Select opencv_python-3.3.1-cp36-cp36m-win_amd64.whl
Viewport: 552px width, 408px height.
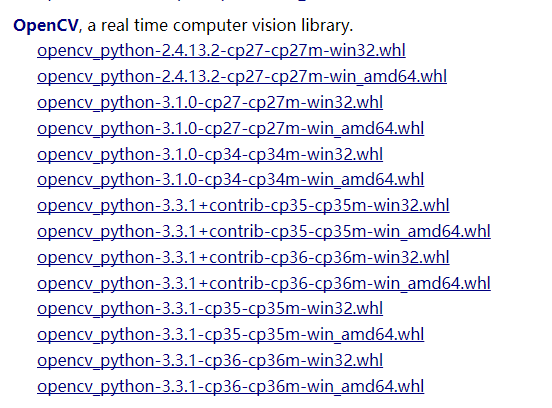pos(230,387)
